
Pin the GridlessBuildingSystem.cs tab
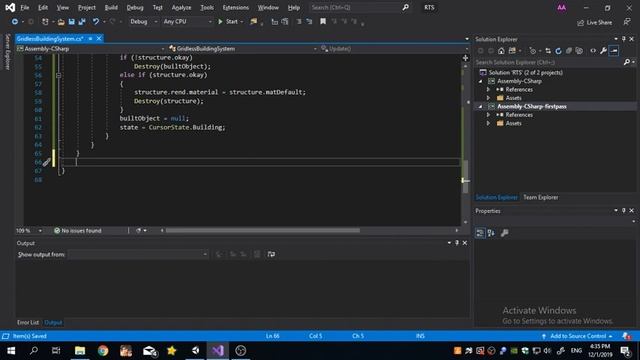[x=90, y=38]
